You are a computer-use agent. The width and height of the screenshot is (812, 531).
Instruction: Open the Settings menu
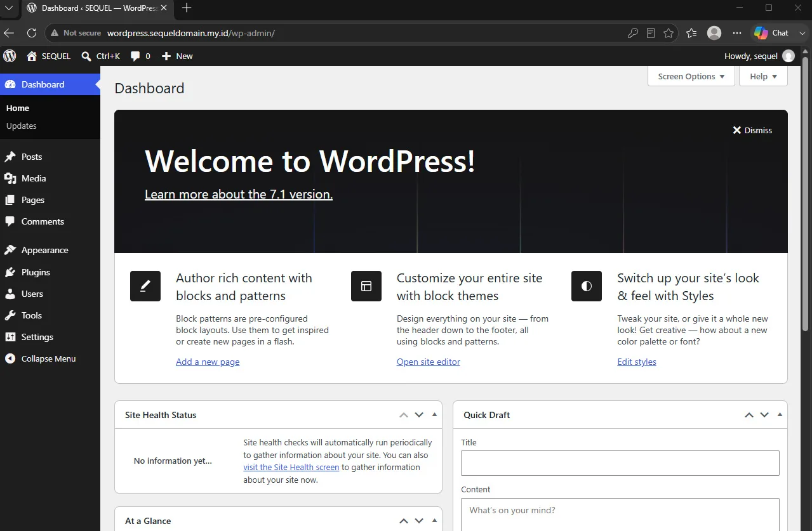click(50, 337)
